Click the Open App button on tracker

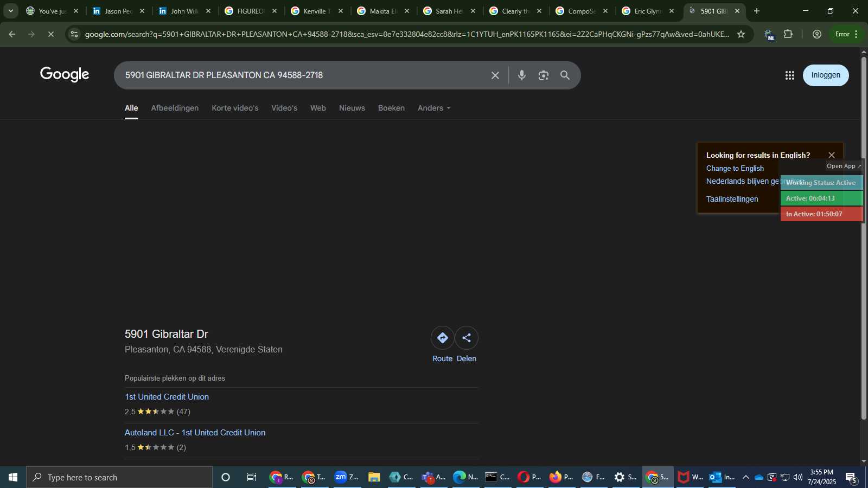pos(844,166)
